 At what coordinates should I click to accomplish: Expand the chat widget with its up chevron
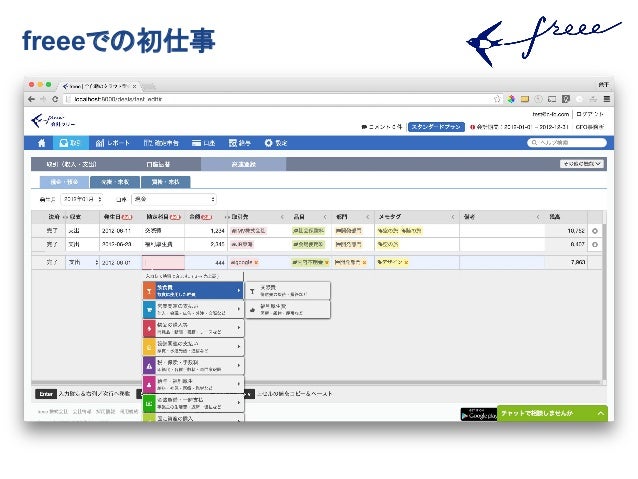[x=601, y=413]
